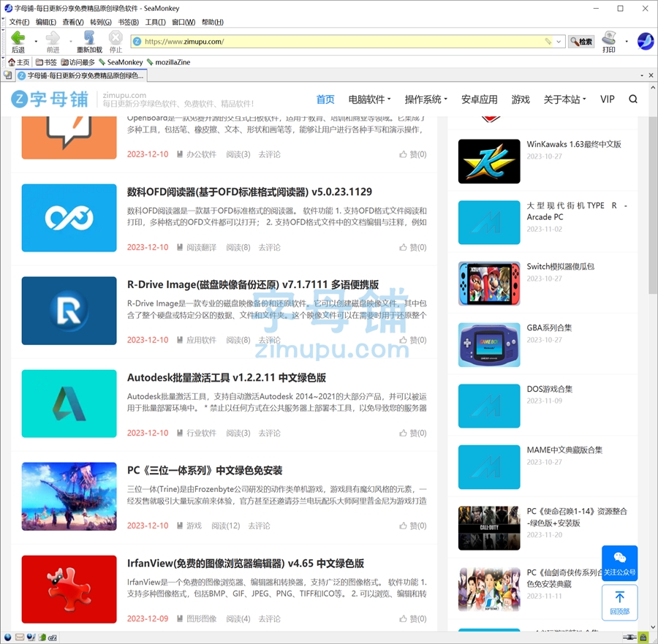Expand the address bar history dropdown

point(559,42)
